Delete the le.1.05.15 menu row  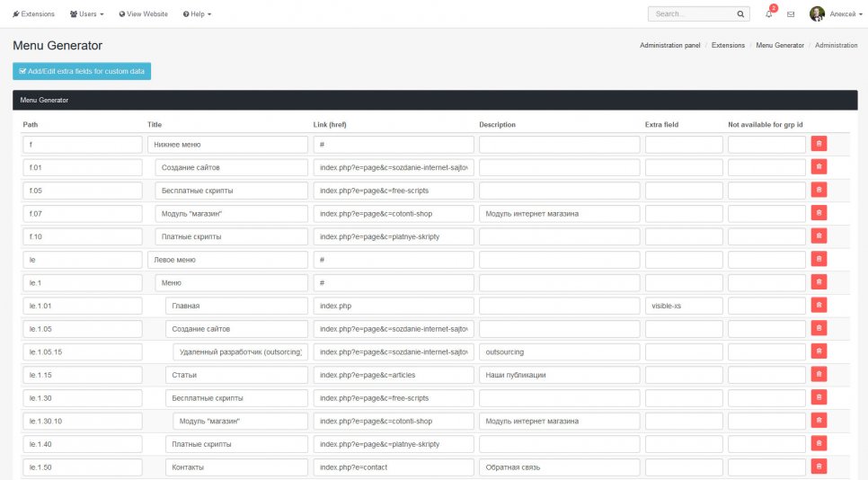click(819, 351)
